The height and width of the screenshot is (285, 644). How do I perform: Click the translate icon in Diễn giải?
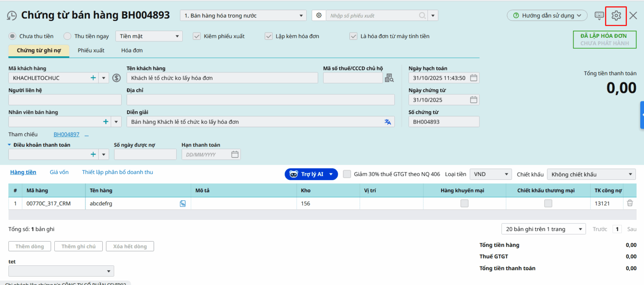tap(388, 122)
